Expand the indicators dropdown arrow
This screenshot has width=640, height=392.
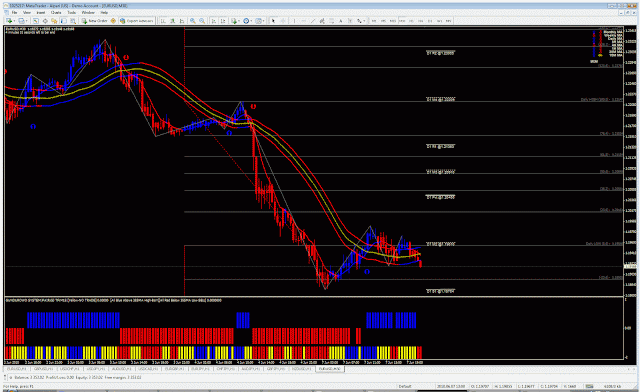[x=239, y=21]
